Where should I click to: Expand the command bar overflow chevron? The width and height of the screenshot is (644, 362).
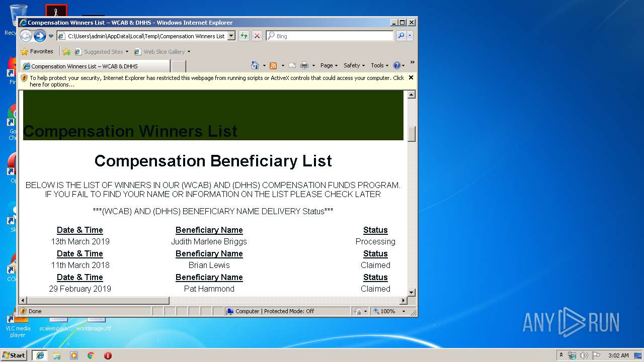tap(412, 63)
